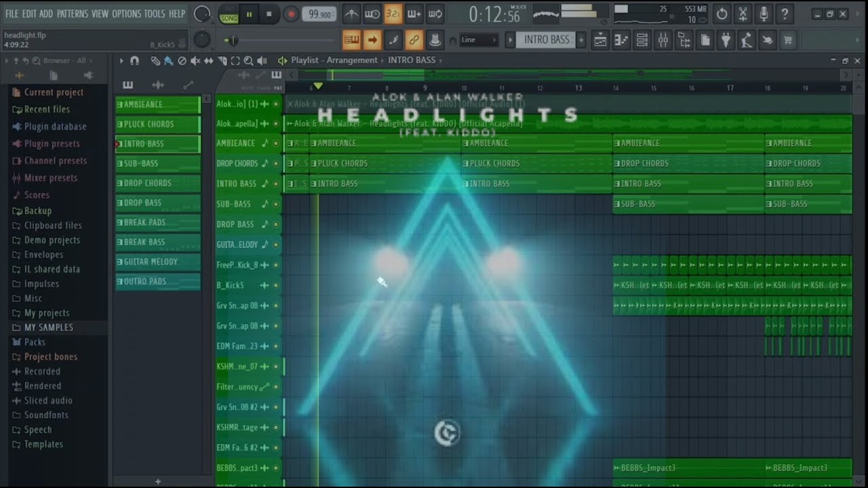Click the playback speaker tool in playlist toolbar
Viewport: 868px width, 488px height.
tap(262, 60)
